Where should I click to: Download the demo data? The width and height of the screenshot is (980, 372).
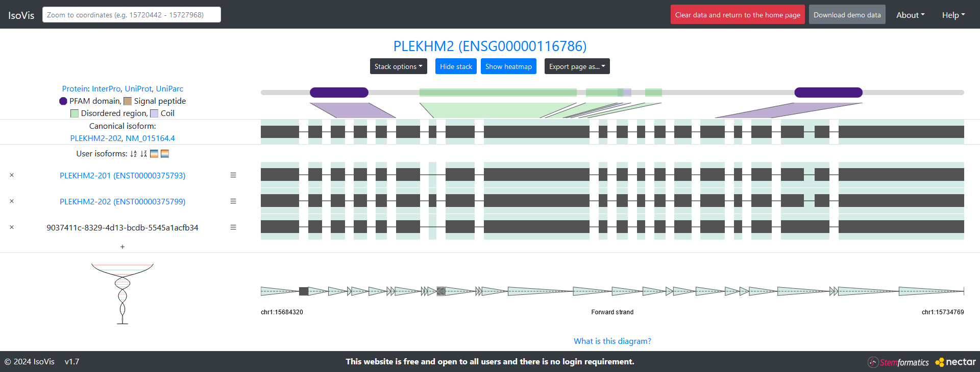(x=847, y=15)
